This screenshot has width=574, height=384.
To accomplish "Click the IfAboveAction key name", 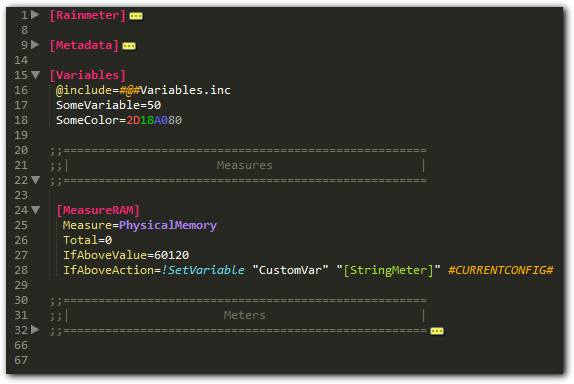I will click(x=108, y=271).
